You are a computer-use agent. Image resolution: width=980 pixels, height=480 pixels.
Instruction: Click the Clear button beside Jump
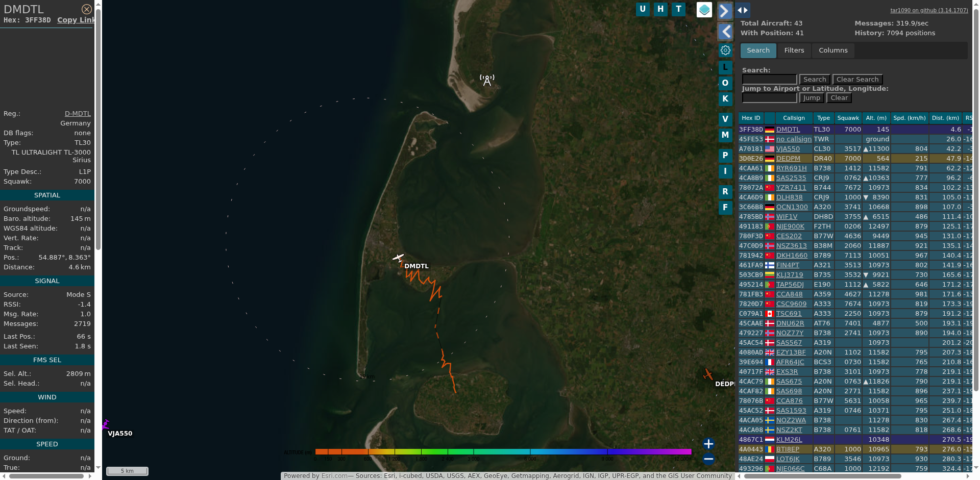pos(839,98)
